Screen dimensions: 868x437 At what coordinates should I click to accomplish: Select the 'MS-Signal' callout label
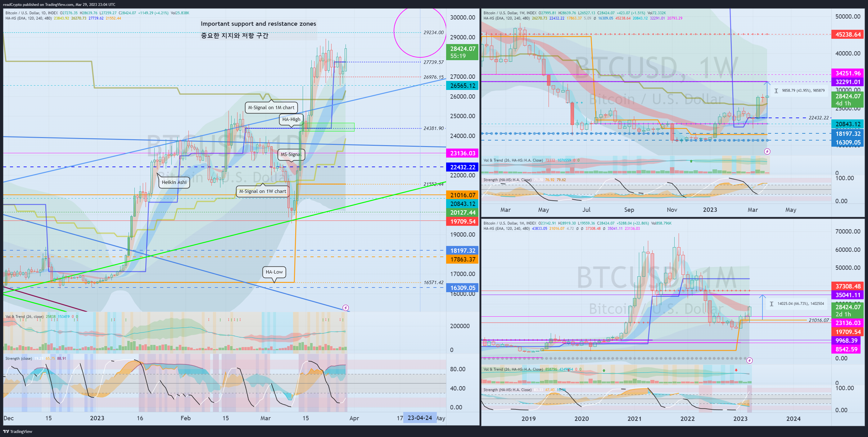[x=291, y=154]
